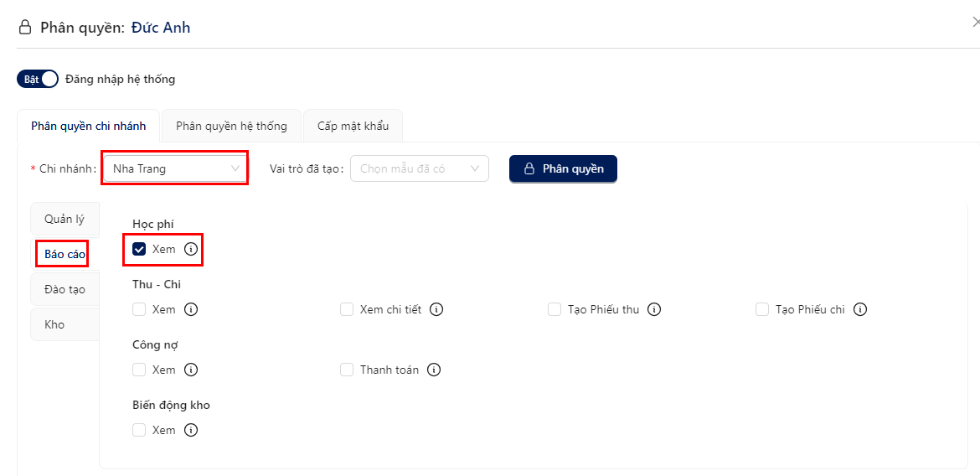980x476 pixels.
Task: Click the Phân quyền button
Action: (563, 168)
